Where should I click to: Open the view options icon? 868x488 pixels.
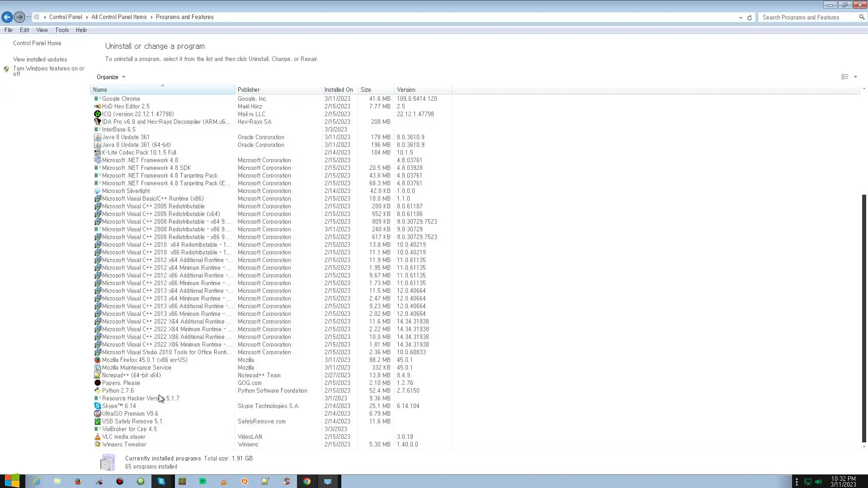pos(844,77)
